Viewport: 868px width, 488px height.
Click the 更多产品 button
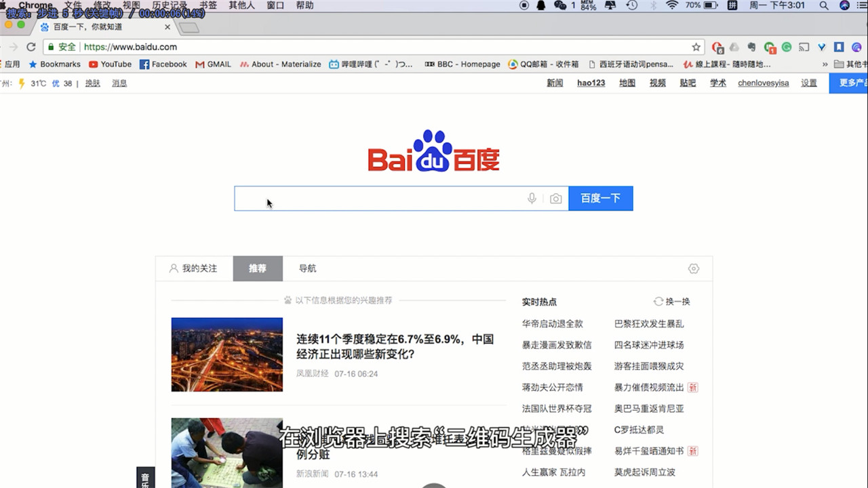click(x=849, y=83)
